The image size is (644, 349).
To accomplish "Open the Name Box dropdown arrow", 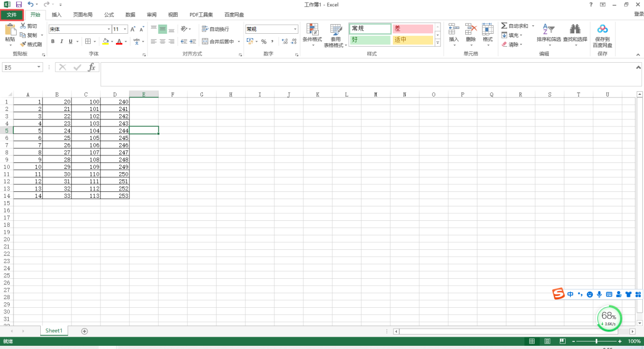I will tap(39, 67).
